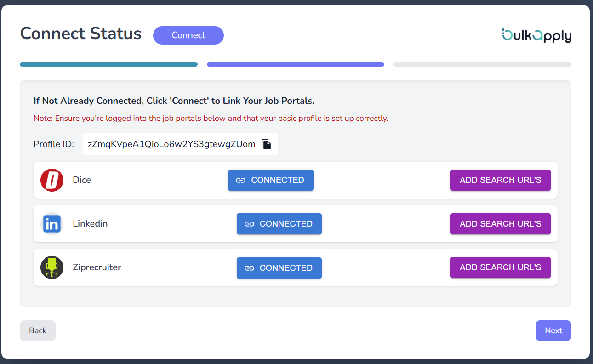This screenshot has width=593, height=364.
Task: Click link icon on Dice Connected button
Action: tap(240, 180)
